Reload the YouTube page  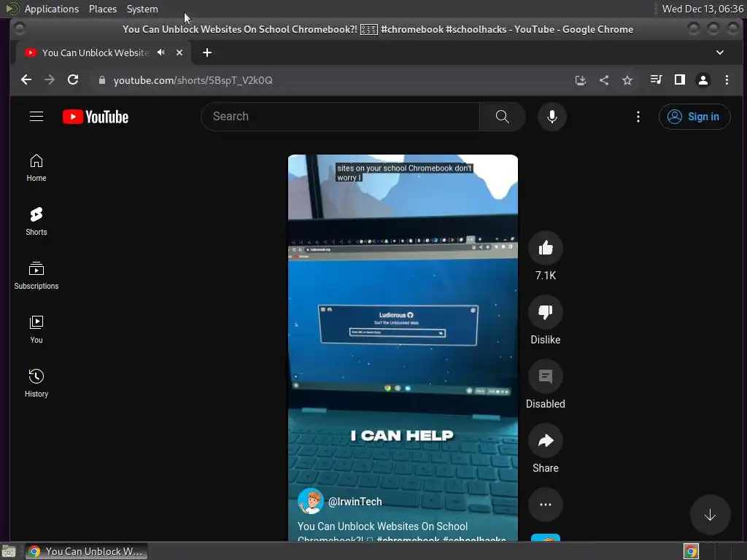pyautogui.click(x=73, y=80)
